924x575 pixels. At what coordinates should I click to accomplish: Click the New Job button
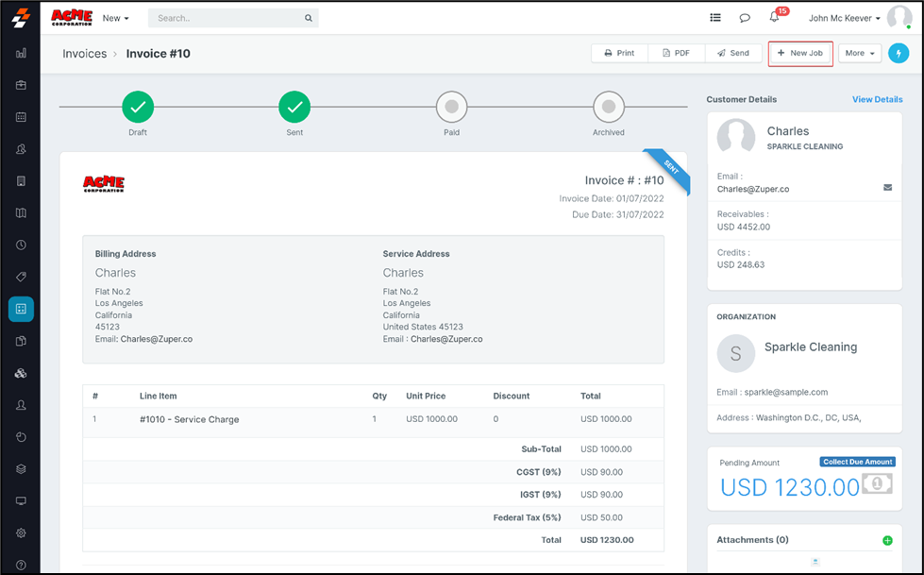pos(799,54)
